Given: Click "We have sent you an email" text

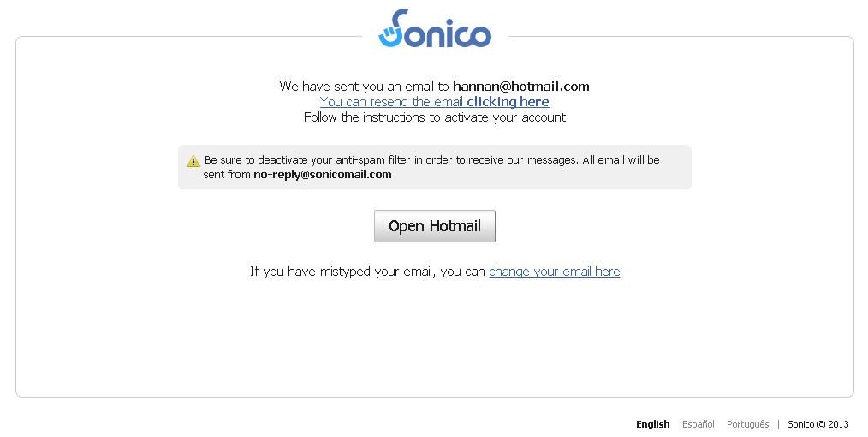Looking at the screenshot, I should [364, 87].
